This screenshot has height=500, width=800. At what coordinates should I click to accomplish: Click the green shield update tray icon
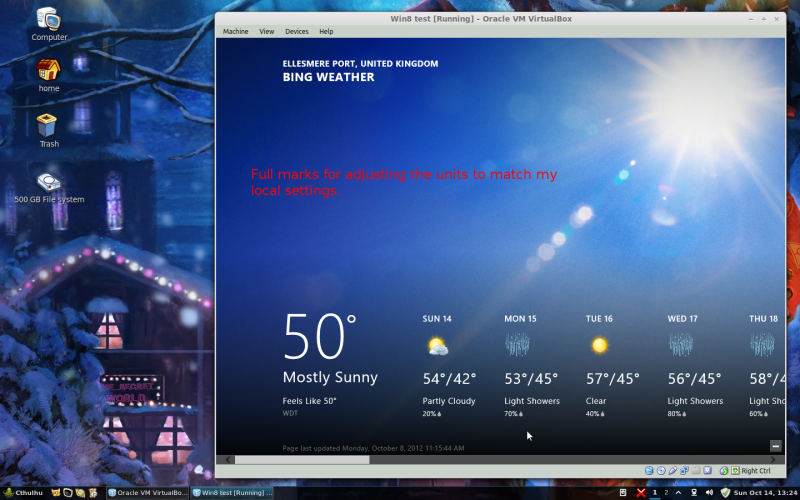725,492
